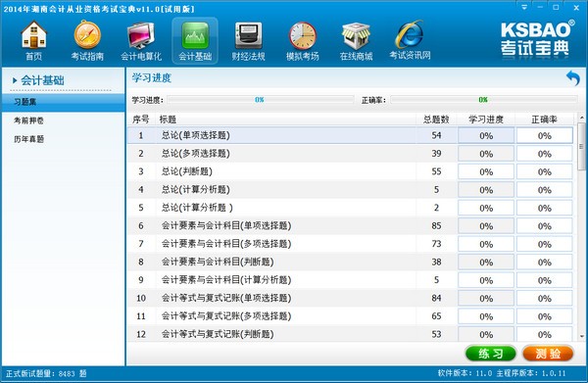The image size is (588, 383).
Task: Click the 正确率 column header
Action: 544,120
